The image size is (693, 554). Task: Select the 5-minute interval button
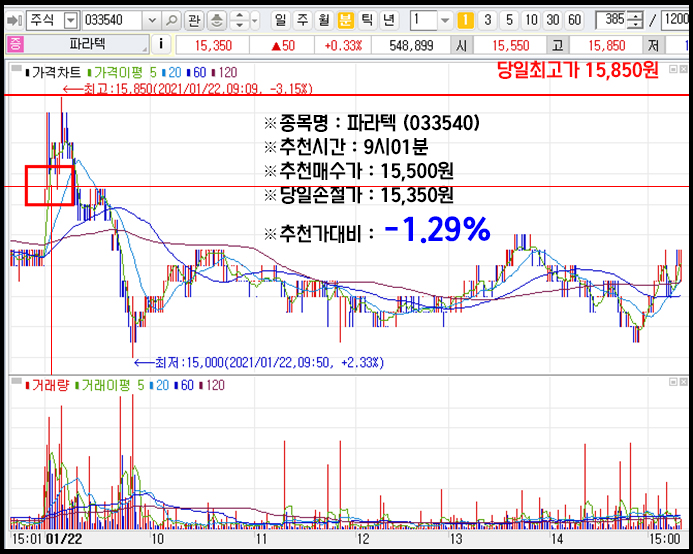pyautogui.click(x=509, y=20)
